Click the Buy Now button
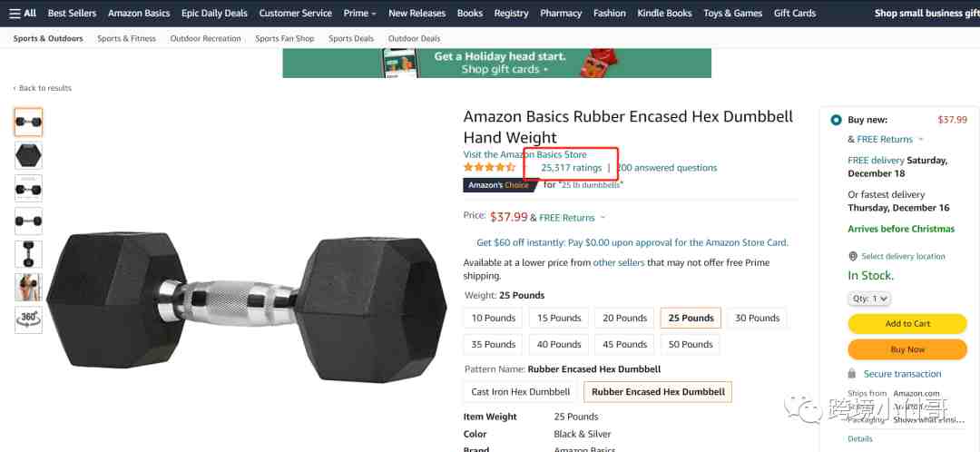Viewport: 980px width, 452px height. click(907, 349)
